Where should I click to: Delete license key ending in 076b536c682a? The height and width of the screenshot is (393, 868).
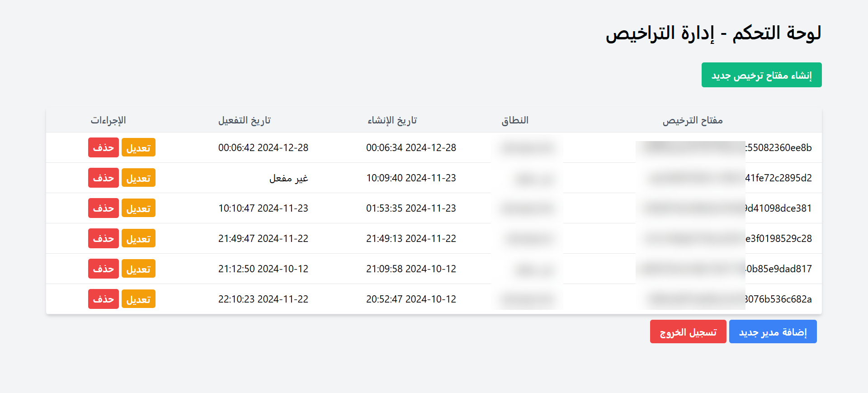coord(104,299)
